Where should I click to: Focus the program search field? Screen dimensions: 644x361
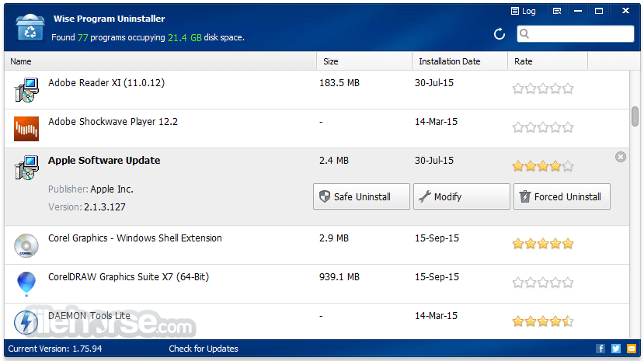pos(575,33)
